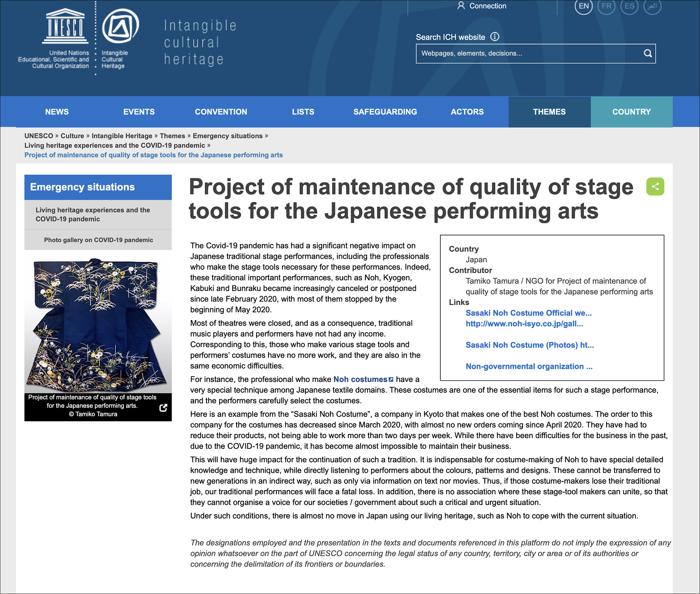Expand Living heritage experiences sidebar item
This screenshot has width=700, height=594.
(x=93, y=214)
